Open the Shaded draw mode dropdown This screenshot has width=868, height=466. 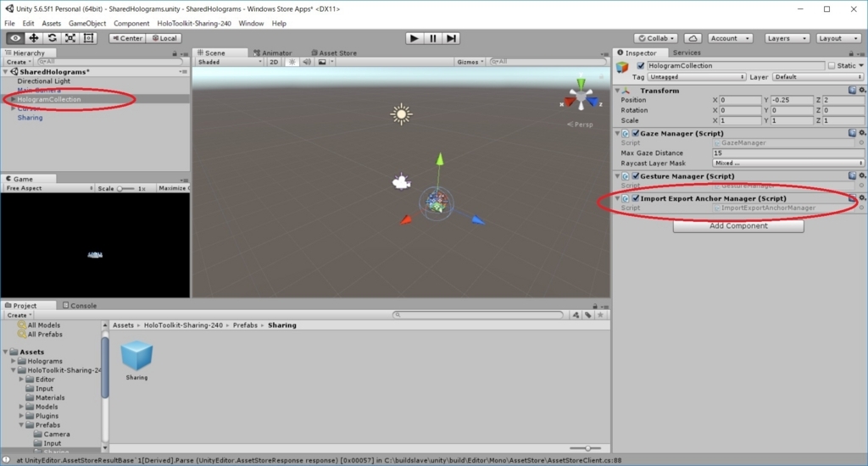point(230,62)
